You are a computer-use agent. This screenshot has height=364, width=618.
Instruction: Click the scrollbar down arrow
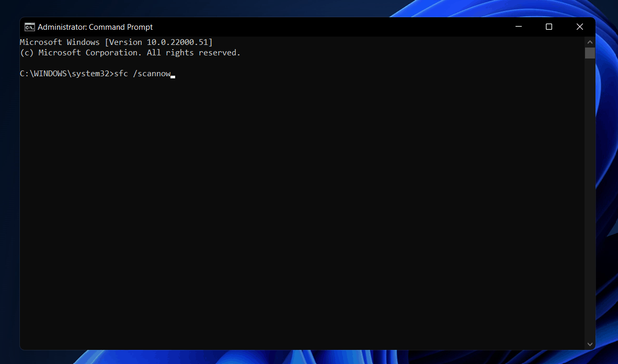[x=590, y=344]
